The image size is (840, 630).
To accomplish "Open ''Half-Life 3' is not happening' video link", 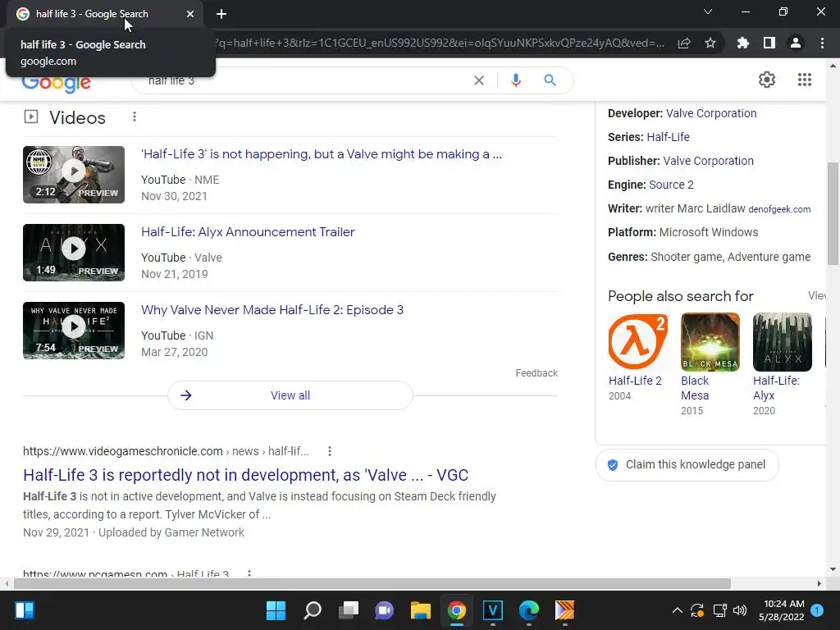I will coord(322,154).
